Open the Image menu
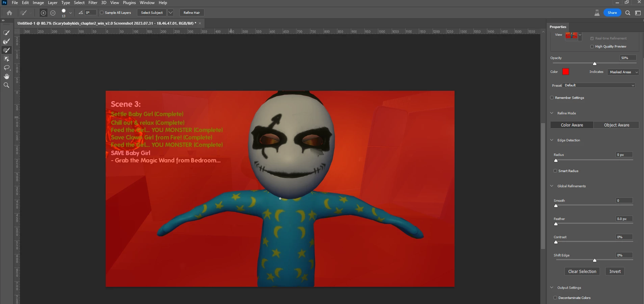644x304 pixels. 38,3
